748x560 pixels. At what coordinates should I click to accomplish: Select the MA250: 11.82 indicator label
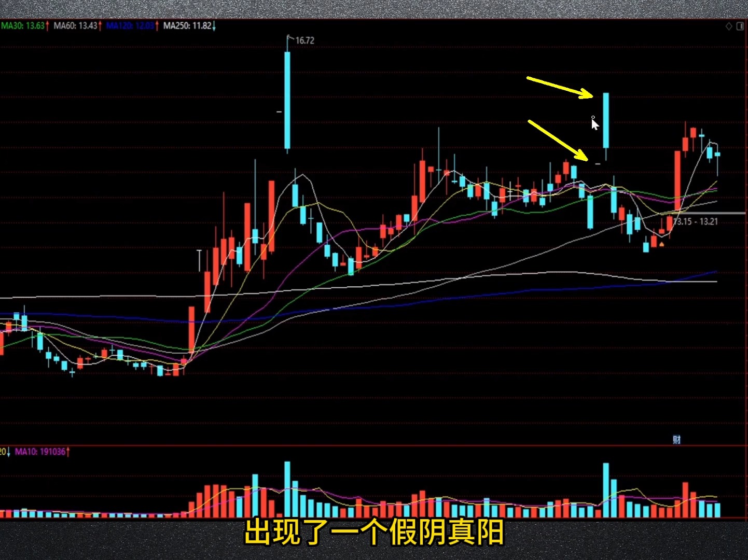(x=189, y=25)
